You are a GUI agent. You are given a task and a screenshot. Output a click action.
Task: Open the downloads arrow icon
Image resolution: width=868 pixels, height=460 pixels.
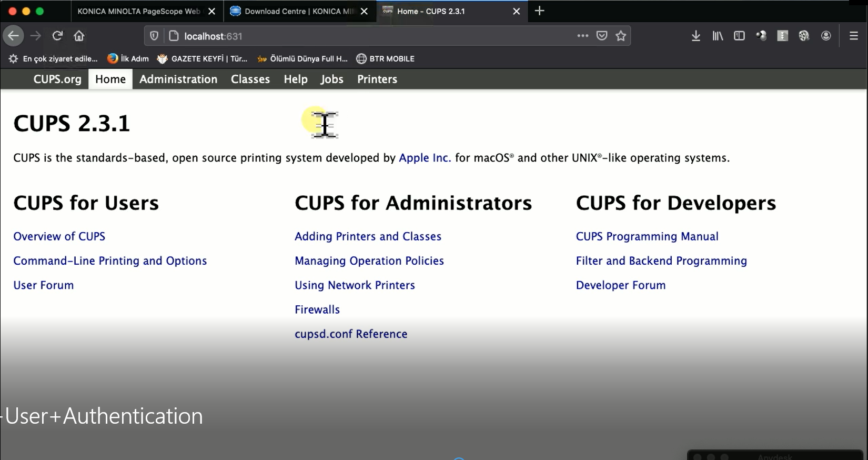(x=695, y=36)
